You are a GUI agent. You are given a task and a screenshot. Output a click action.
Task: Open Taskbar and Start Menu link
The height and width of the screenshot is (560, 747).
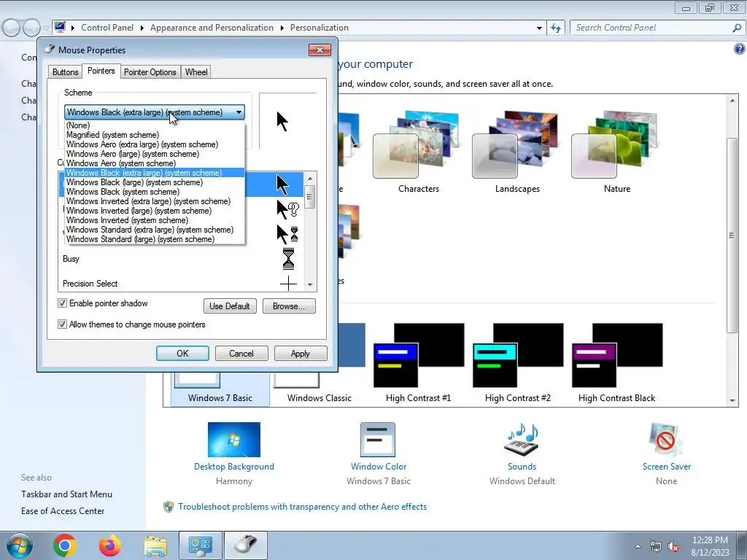(66, 494)
